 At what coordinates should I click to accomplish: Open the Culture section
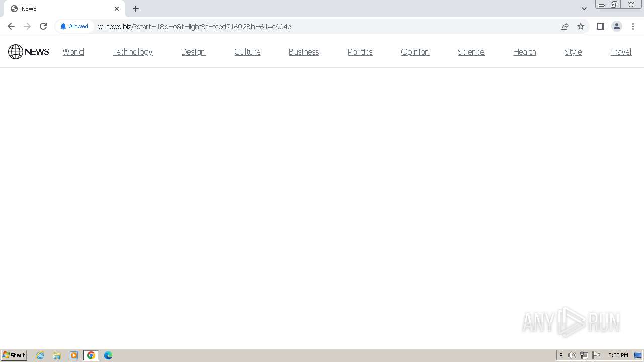pyautogui.click(x=247, y=52)
